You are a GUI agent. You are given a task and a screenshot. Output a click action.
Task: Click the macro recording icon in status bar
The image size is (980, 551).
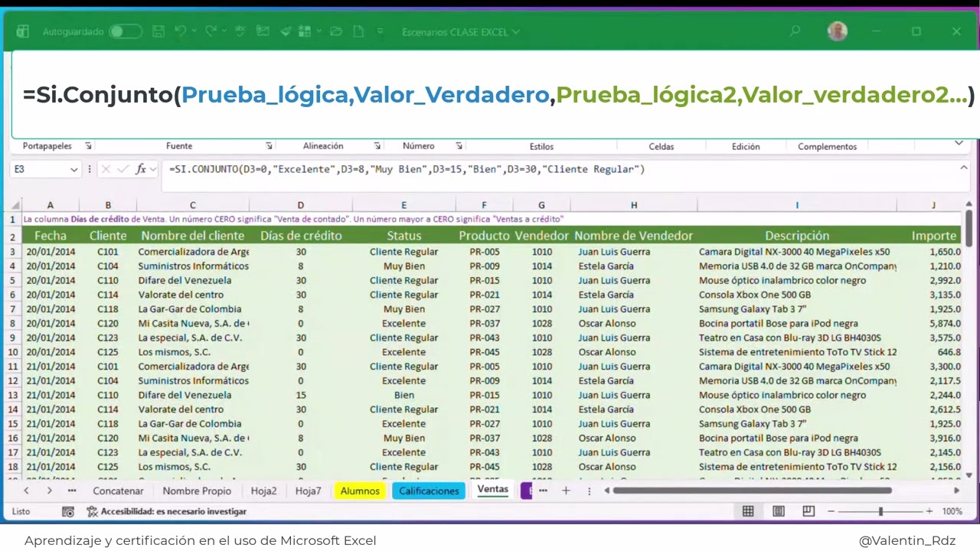[x=68, y=511]
